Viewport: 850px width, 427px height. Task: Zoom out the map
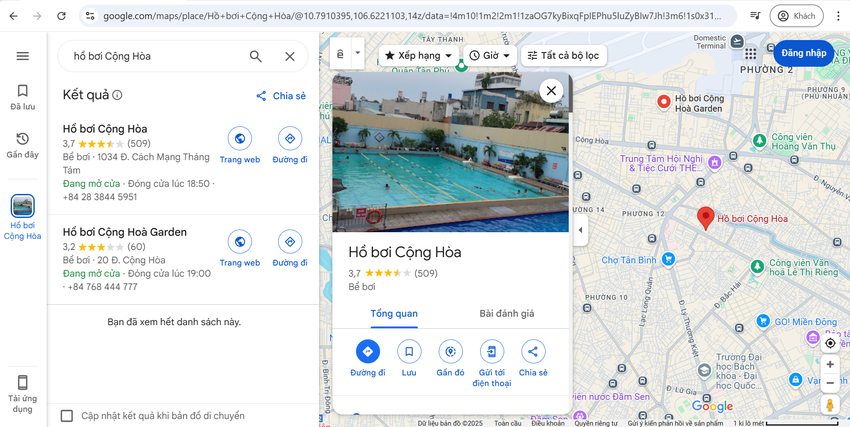point(829,383)
